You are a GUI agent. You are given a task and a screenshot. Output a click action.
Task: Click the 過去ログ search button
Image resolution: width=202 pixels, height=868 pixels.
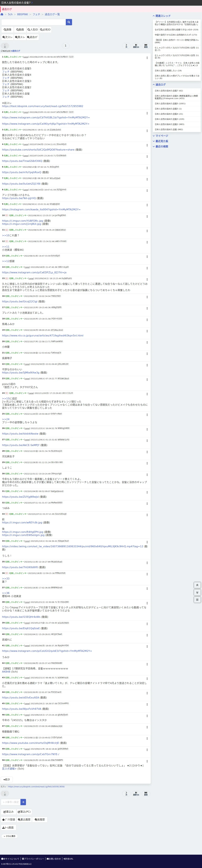(33, 37)
